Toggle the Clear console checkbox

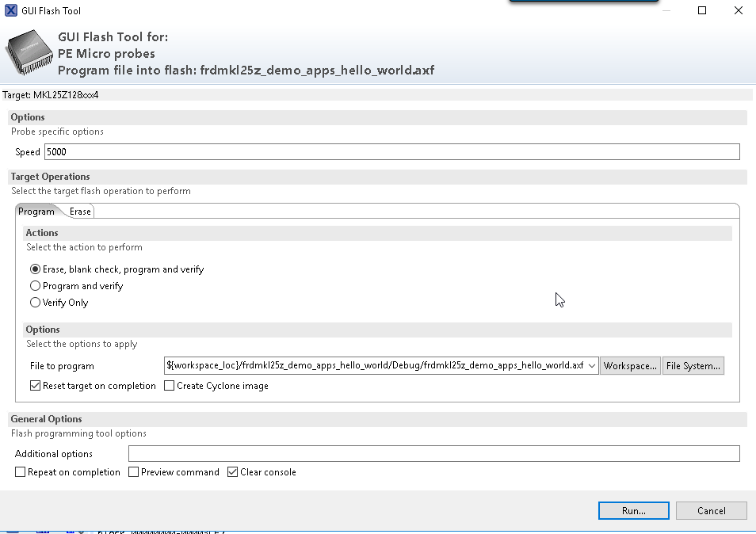click(x=233, y=472)
